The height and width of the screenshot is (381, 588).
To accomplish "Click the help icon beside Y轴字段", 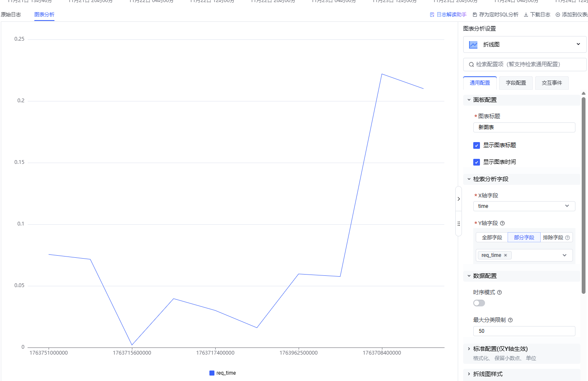I will point(502,223).
